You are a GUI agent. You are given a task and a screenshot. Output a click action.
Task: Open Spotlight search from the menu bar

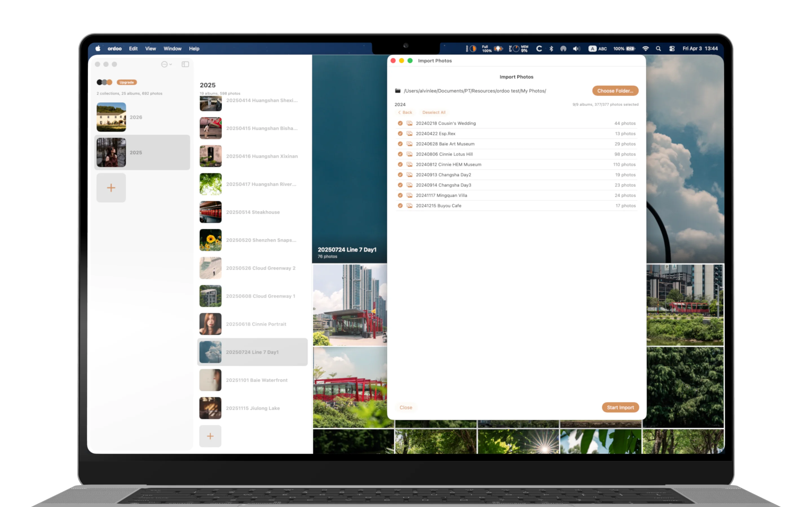(x=658, y=49)
